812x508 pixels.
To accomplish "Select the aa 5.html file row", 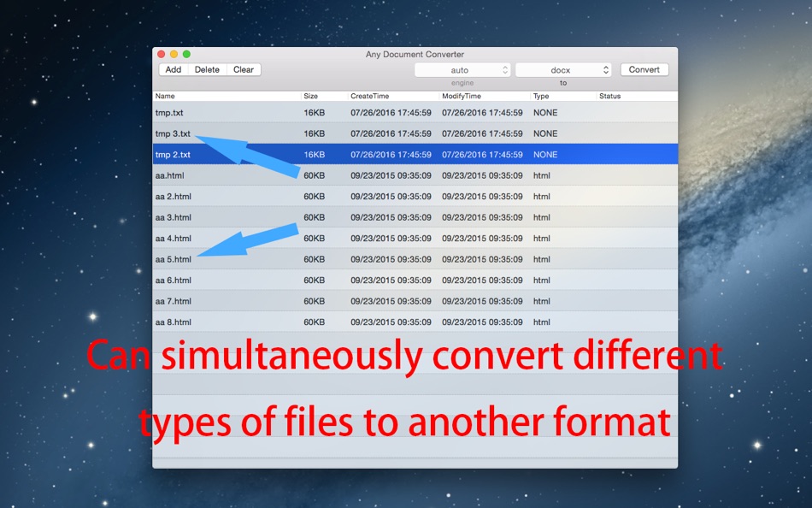I will [415, 259].
